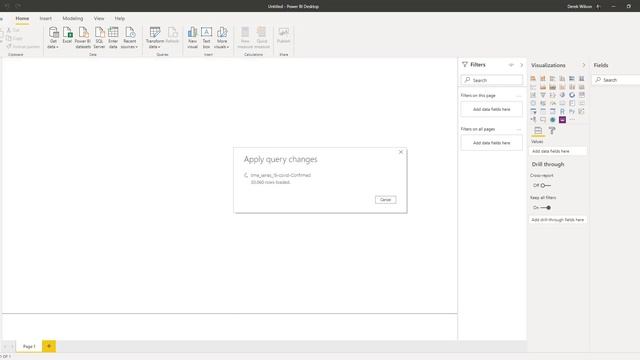Open the Format paint roller tab
The width and height of the screenshot is (640, 360).
(x=552, y=131)
